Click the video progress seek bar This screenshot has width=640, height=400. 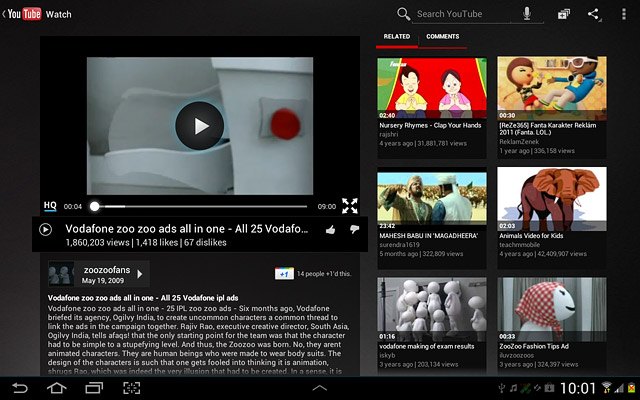[200, 207]
